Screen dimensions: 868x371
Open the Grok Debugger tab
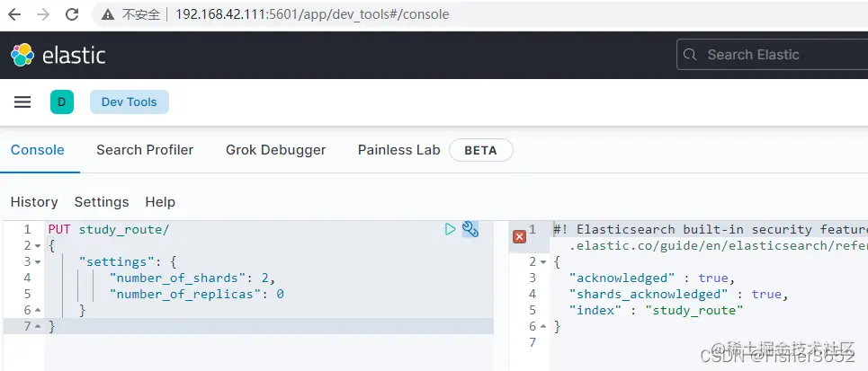tap(275, 150)
